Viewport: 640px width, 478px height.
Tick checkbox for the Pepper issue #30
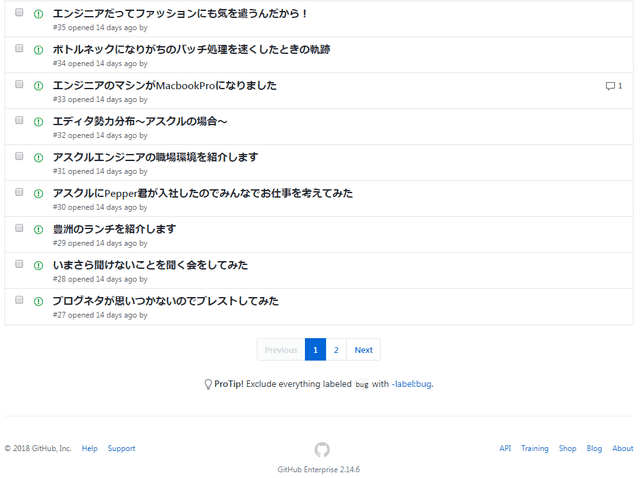click(19, 192)
